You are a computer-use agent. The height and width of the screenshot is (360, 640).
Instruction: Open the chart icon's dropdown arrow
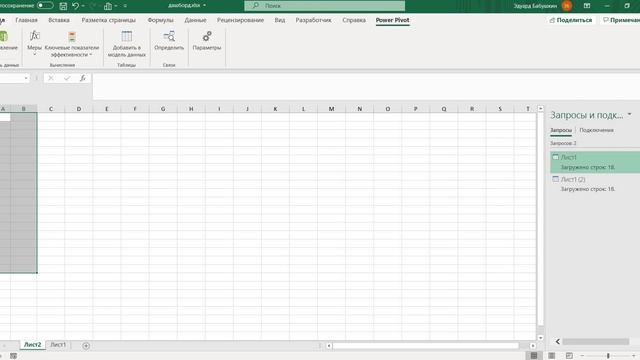click(x=116, y=6)
